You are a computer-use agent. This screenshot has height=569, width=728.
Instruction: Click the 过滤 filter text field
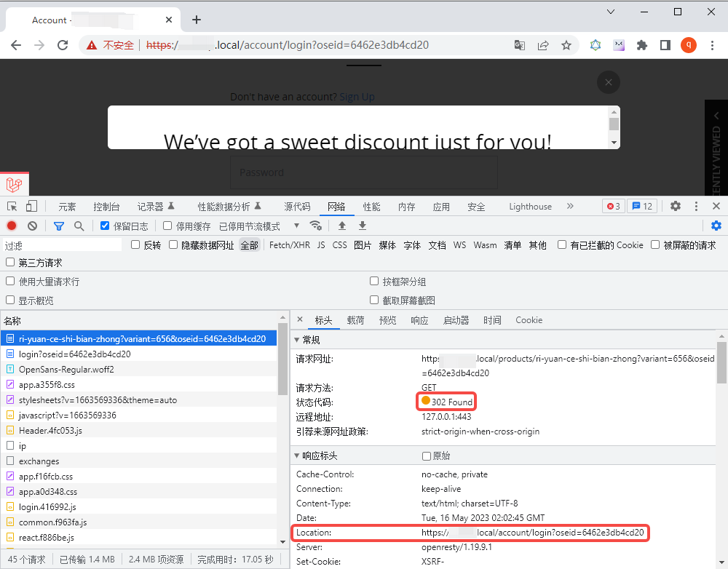point(62,245)
